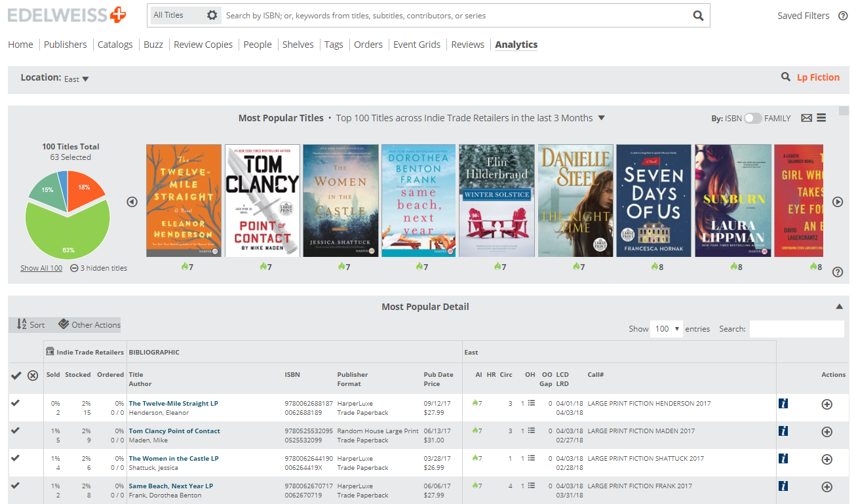This screenshot has height=504, width=856.
Task: Open info icon for Tom Clancy row
Action: 783,431
